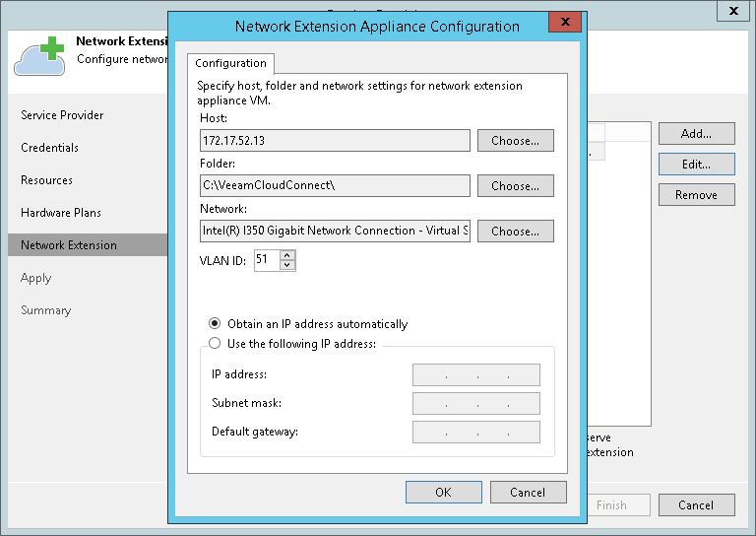756x536 pixels.
Task: Close the background Service Provider wizard window
Action: 733,11
